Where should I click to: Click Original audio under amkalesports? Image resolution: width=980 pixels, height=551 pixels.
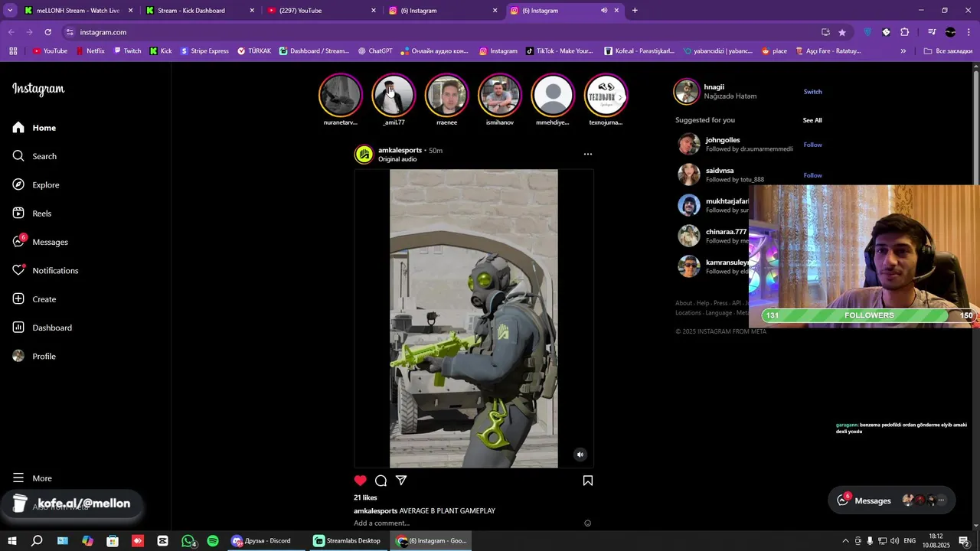point(397,159)
